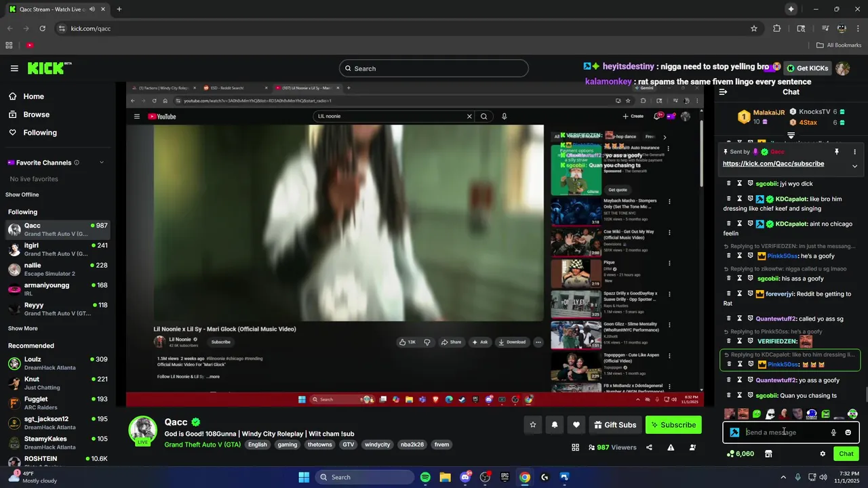This screenshot has height=488, width=868.
Task: Expand the gift leaderboard handle
Action: point(791,136)
